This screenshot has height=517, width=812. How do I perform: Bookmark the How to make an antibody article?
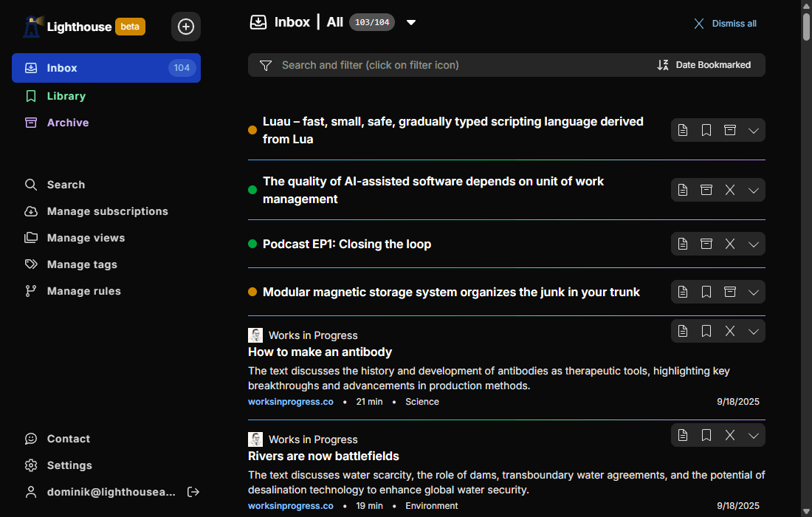coord(706,331)
